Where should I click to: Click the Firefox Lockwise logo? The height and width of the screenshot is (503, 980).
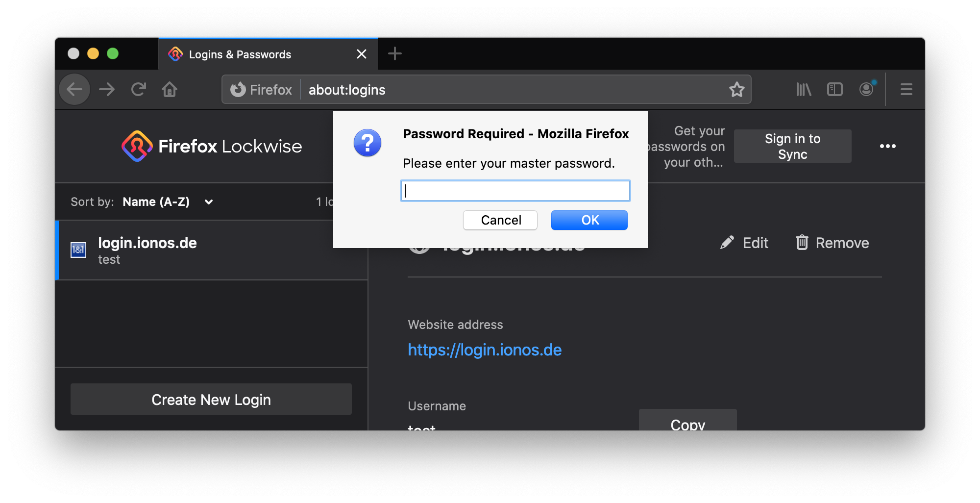[212, 146]
